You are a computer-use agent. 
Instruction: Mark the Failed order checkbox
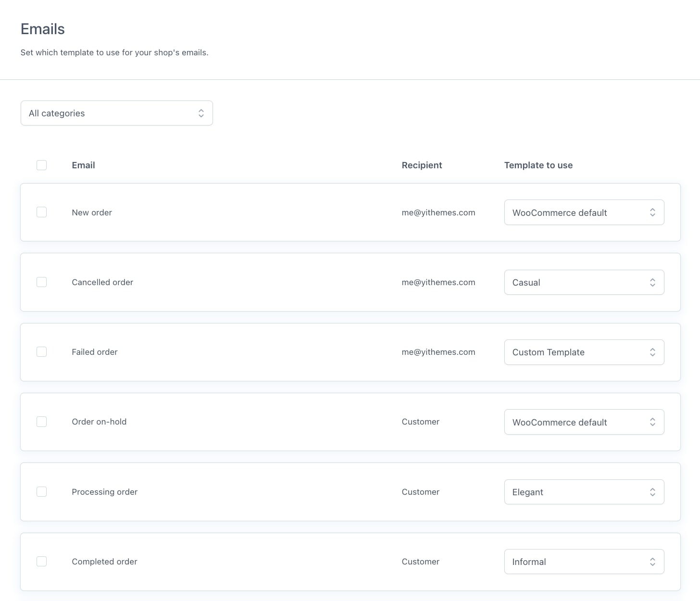click(x=42, y=352)
